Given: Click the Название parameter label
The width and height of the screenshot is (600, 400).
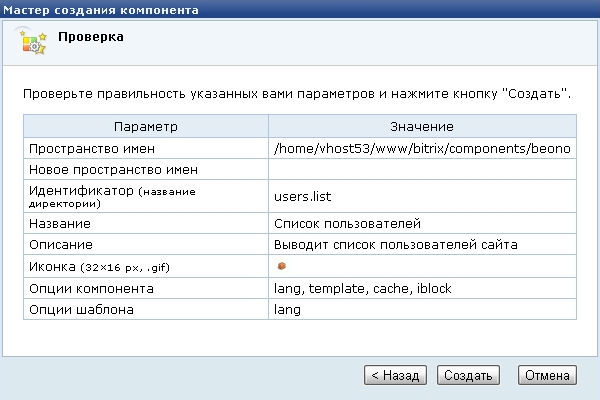Looking at the screenshot, I should 61,223.
